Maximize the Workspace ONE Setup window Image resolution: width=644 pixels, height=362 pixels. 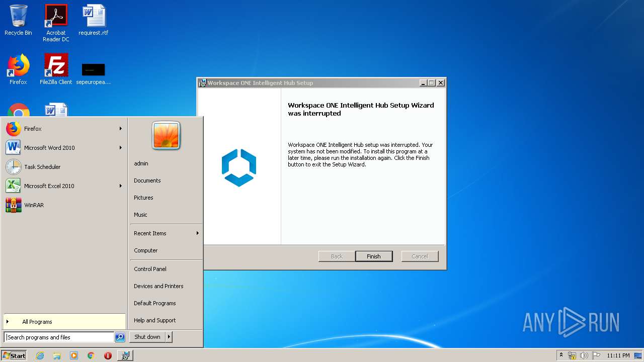click(432, 83)
